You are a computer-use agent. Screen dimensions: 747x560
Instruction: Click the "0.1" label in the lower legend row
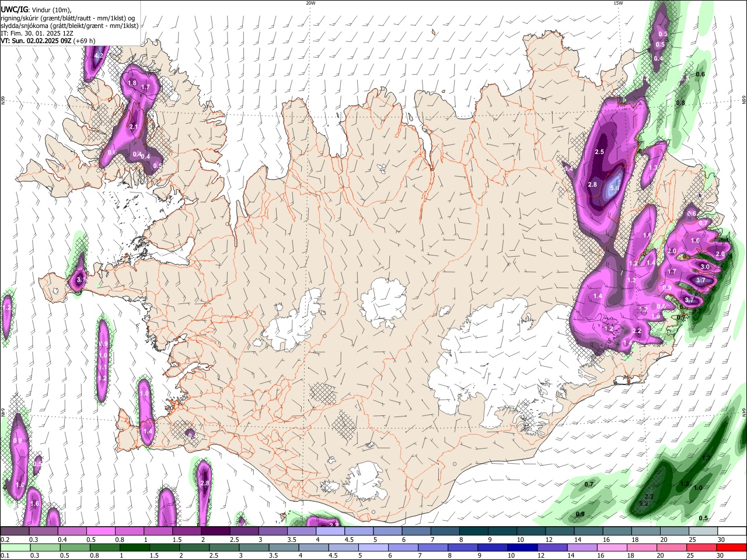[x=4, y=556]
